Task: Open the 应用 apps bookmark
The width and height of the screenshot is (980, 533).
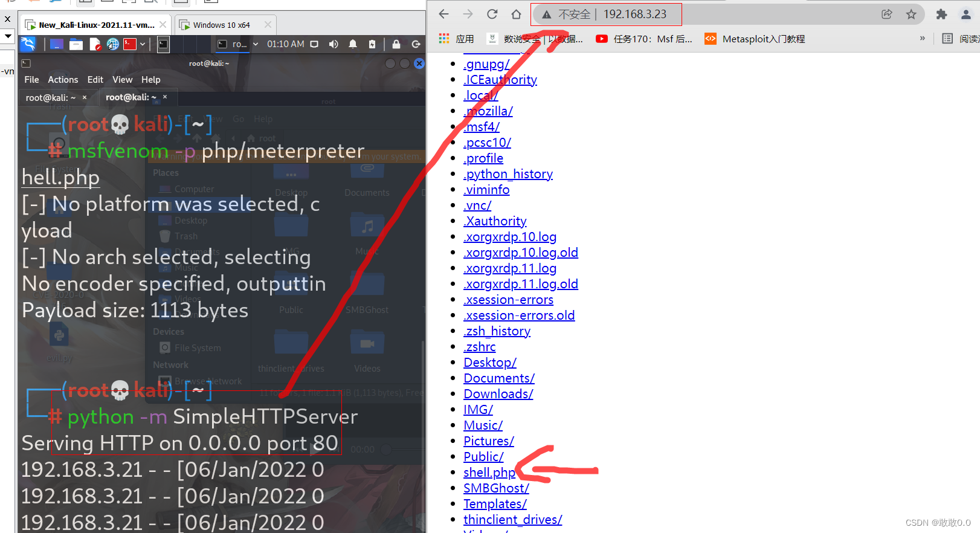Action: 456,39
